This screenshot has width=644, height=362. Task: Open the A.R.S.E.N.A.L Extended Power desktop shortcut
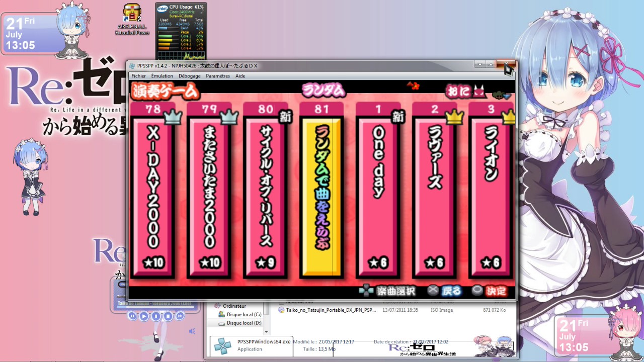[x=132, y=19]
